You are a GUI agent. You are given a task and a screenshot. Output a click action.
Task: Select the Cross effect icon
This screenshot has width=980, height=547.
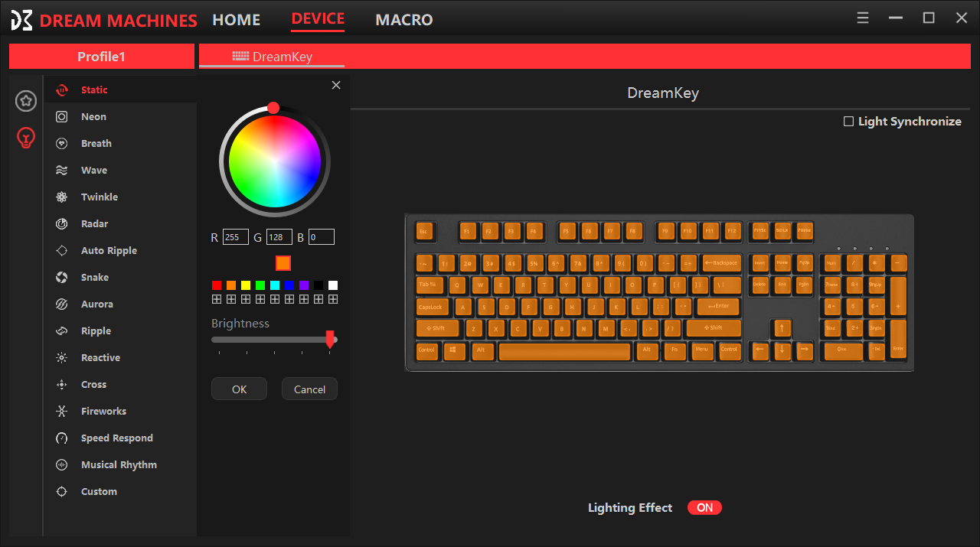click(x=62, y=384)
